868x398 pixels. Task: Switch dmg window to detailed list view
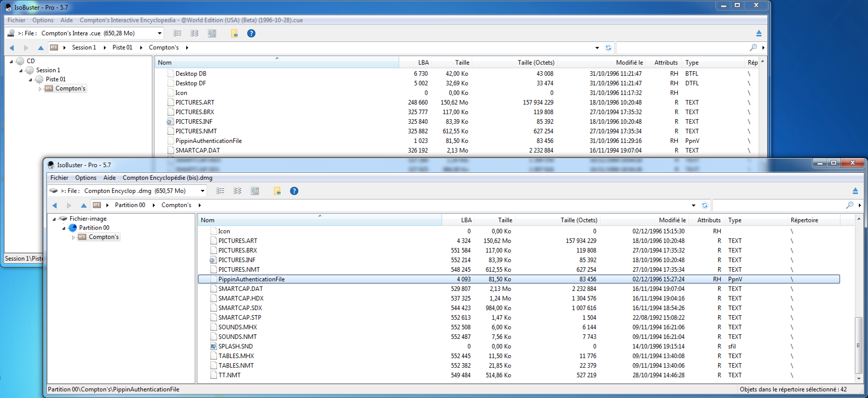pos(220,191)
